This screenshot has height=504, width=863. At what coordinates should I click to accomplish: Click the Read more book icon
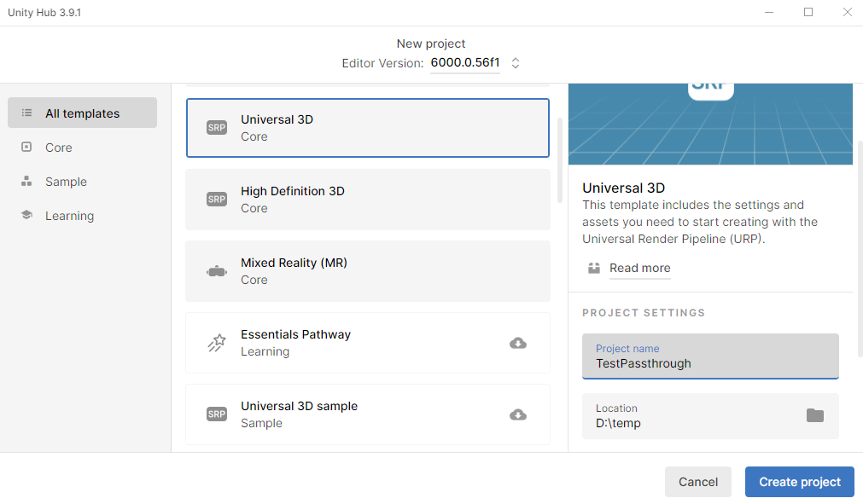point(594,269)
